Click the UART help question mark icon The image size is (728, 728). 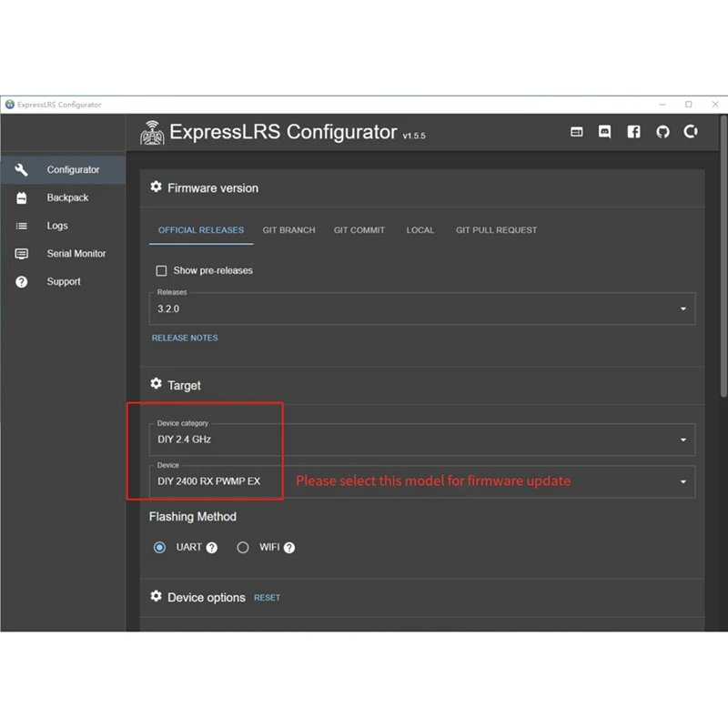click(x=212, y=548)
